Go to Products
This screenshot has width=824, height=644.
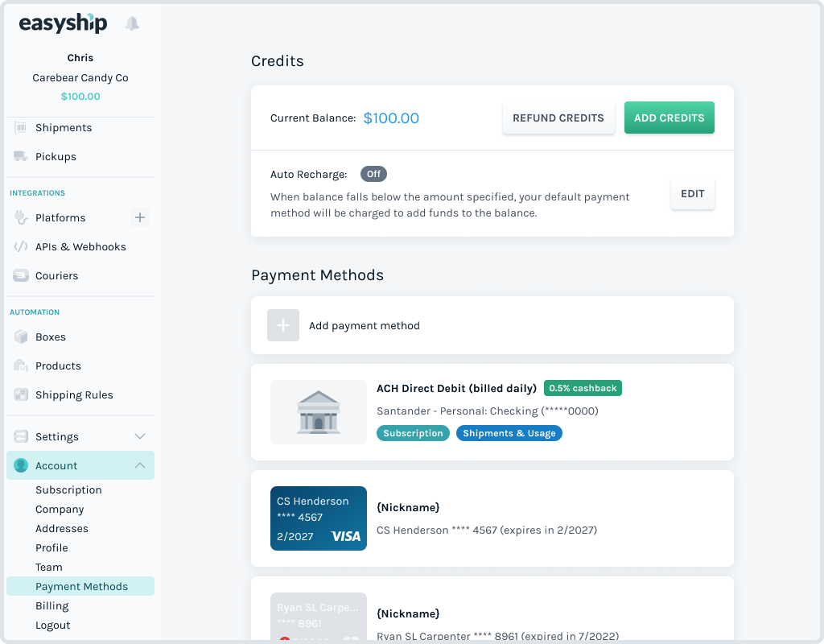[58, 366]
